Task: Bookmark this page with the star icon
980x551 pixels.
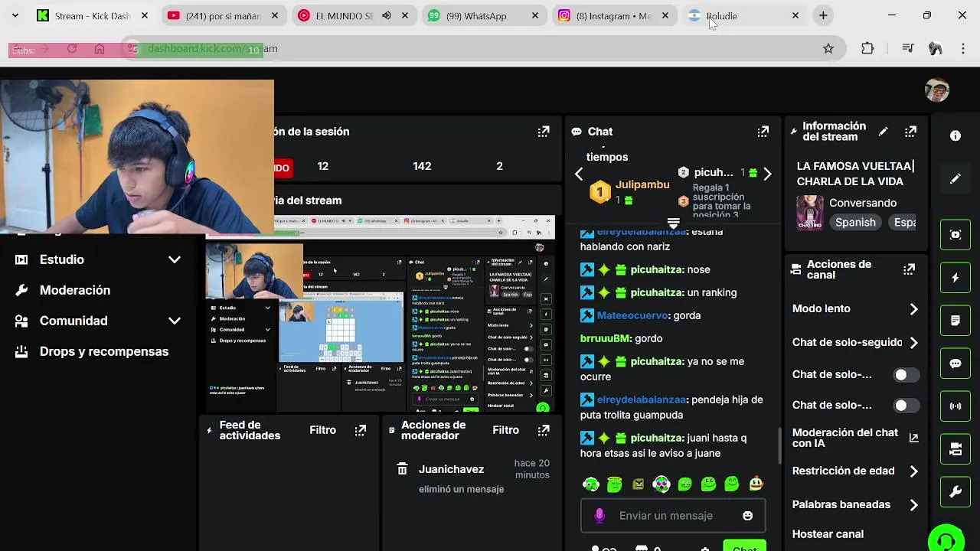Action: (828, 48)
